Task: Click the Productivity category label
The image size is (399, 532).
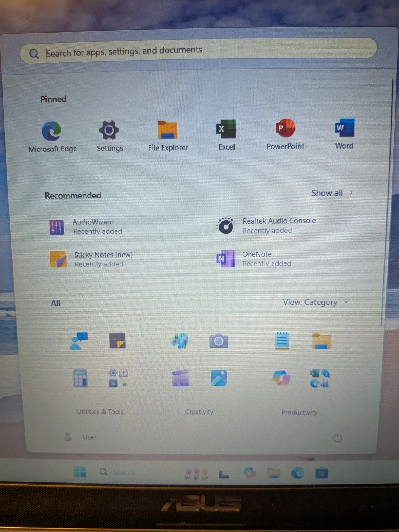Action: click(299, 412)
